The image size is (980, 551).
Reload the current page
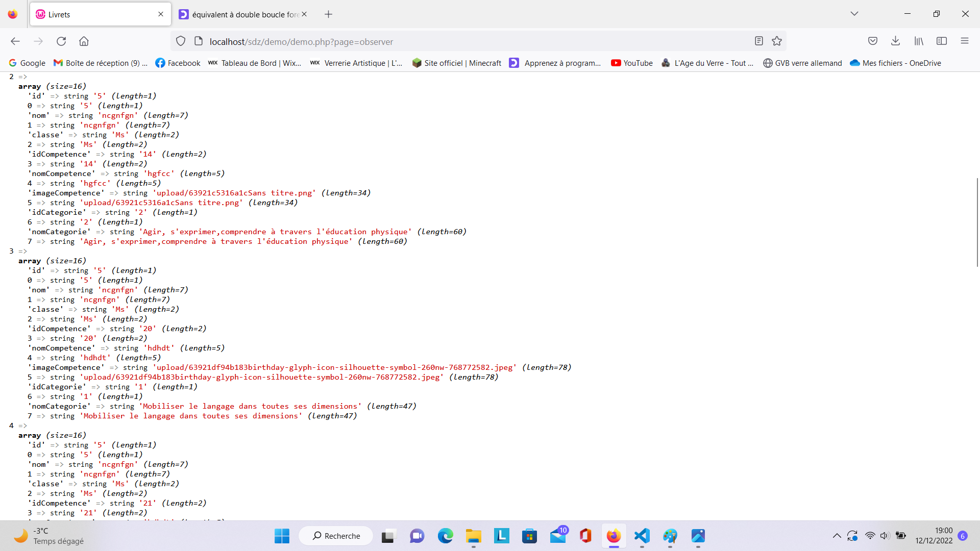pyautogui.click(x=61, y=41)
